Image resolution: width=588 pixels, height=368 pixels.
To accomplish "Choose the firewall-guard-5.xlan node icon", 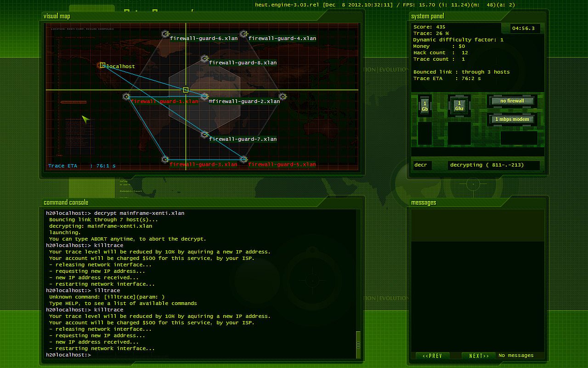I will pos(244,160).
